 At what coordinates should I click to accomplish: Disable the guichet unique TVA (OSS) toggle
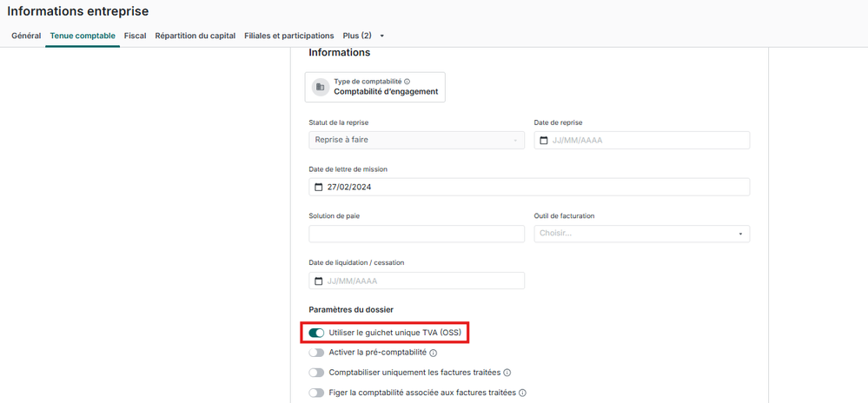click(316, 333)
